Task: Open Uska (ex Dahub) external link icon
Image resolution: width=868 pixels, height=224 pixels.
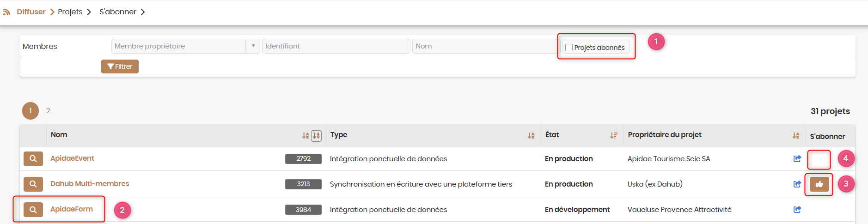Action: tap(797, 184)
